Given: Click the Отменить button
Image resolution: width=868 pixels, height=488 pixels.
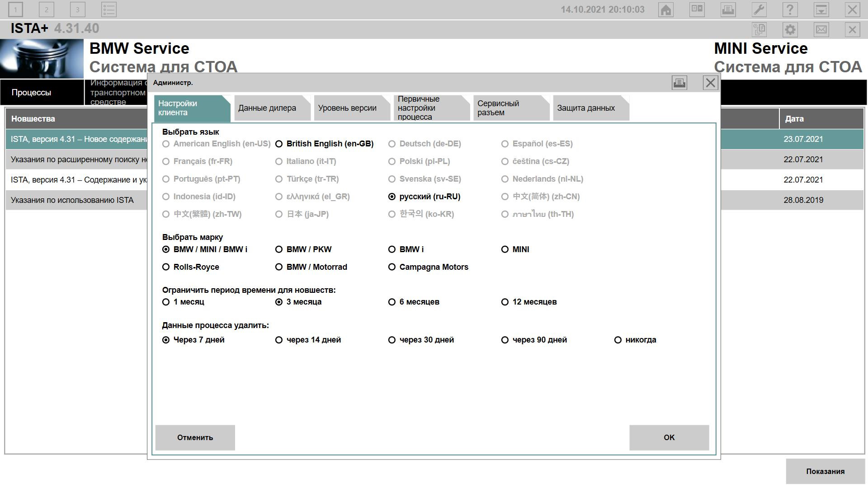Looking at the screenshot, I should (195, 437).
